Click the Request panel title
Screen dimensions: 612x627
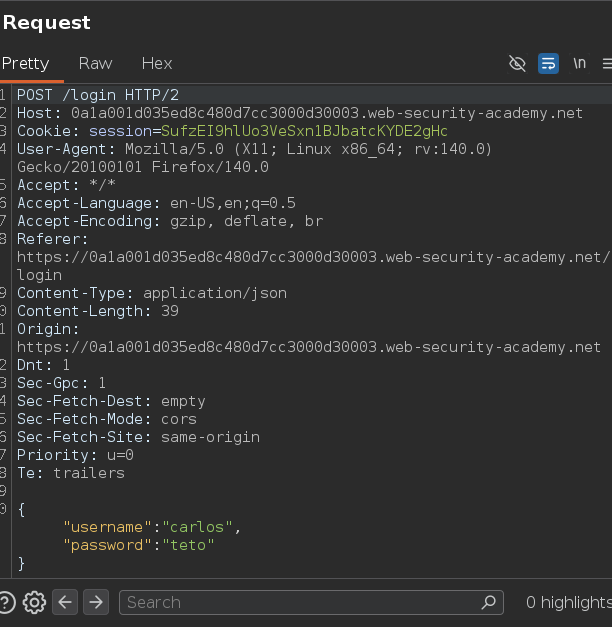pos(46,22)
